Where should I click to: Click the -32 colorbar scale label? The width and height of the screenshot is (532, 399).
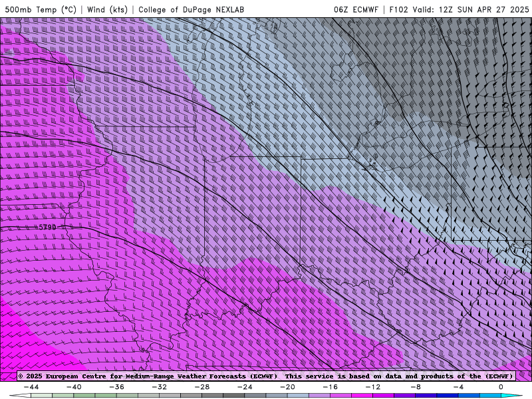(x=160, y=387)
